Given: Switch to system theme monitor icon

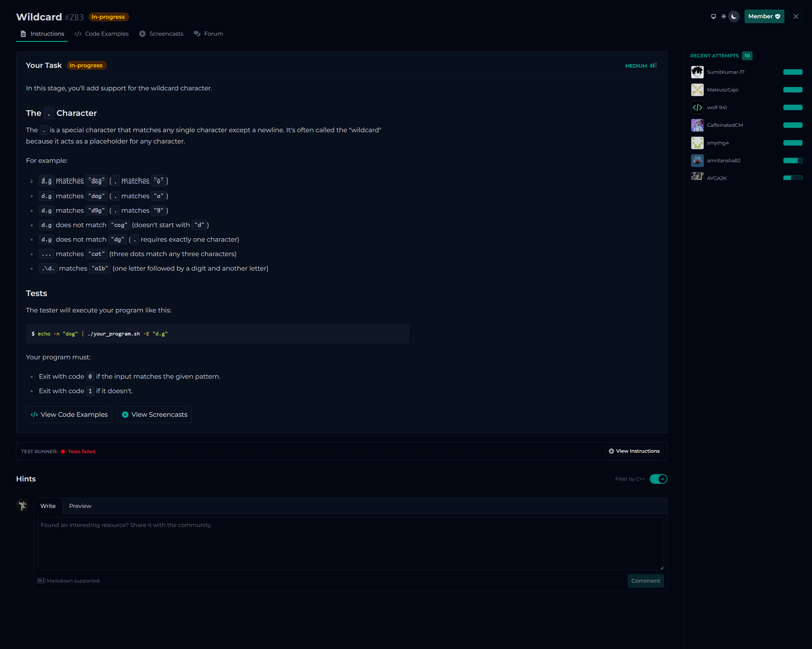Looking at the screenshot, I should [713, 17].
